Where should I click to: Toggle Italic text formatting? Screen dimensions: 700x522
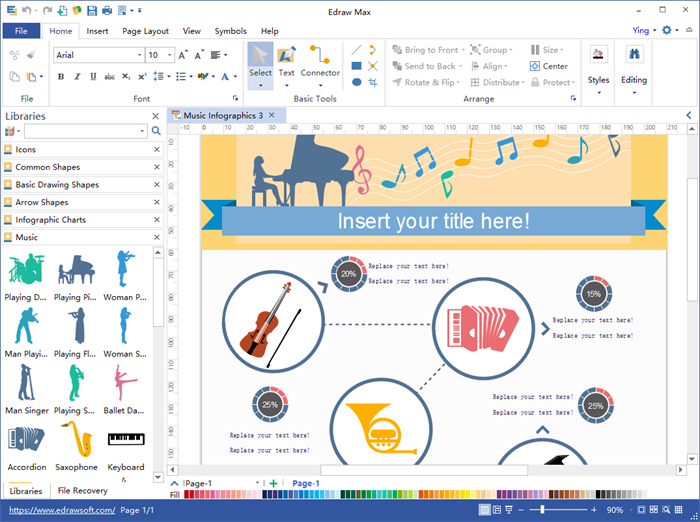(75, 76)
